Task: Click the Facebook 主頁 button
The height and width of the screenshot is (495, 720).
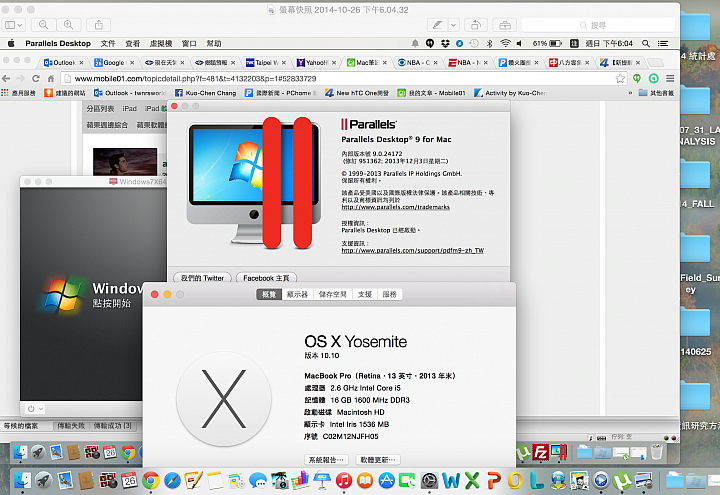Action: click(266, 278)
